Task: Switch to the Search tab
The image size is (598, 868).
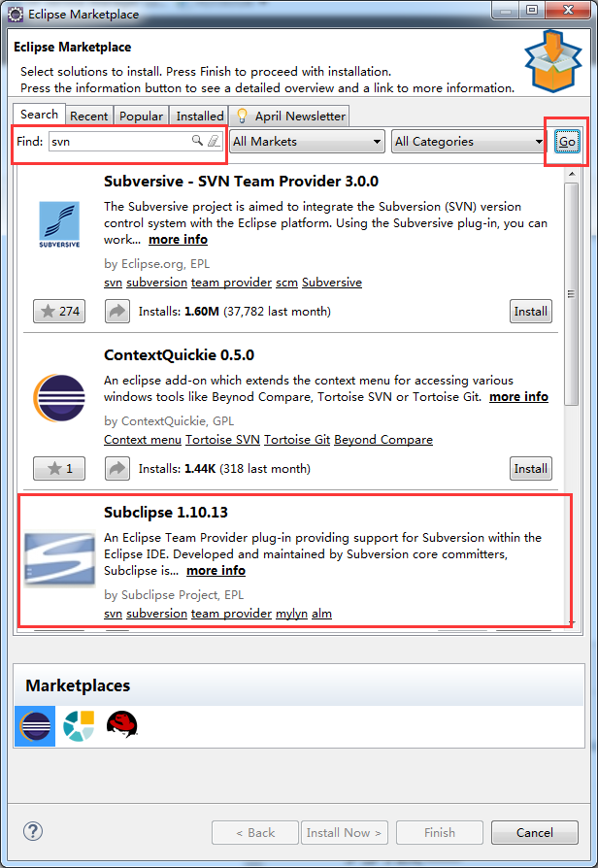Action: pyautogui.click(x=39, y=114)
